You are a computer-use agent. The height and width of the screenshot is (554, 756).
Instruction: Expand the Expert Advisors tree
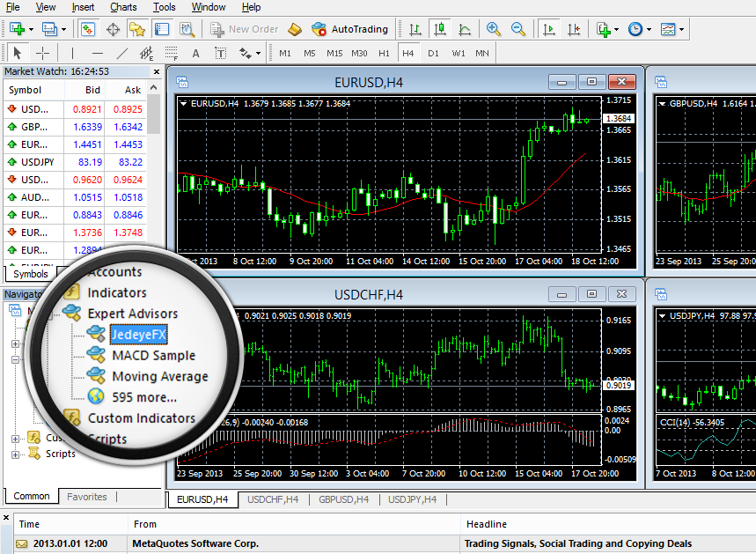coord(132,313)
